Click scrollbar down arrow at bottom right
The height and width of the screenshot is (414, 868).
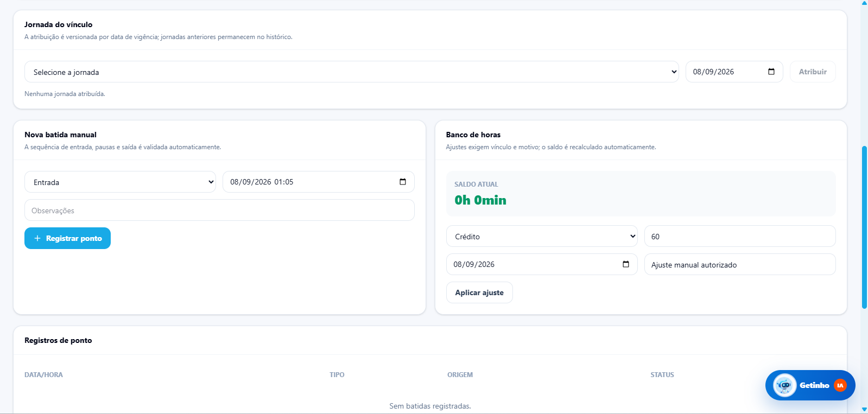tap(864, 410)
